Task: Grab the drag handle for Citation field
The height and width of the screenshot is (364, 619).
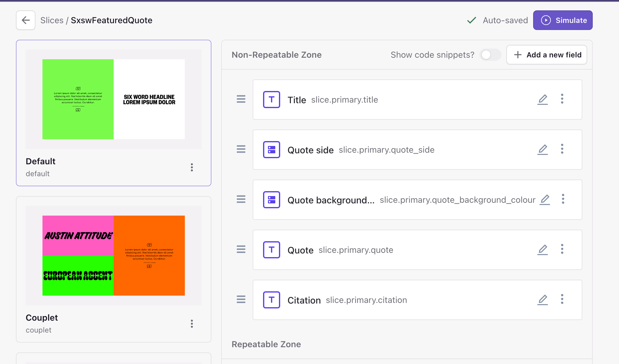Action: tap(241, 299)
